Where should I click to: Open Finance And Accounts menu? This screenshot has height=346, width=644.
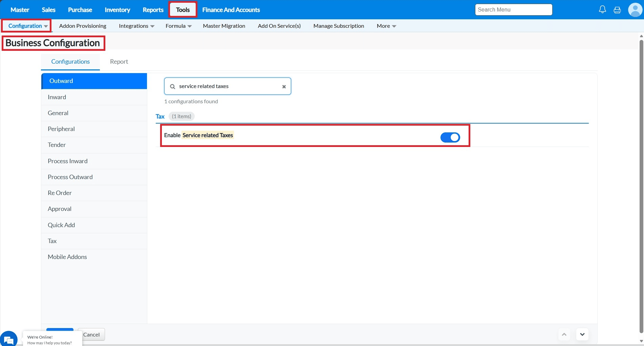tap(231, 10)
